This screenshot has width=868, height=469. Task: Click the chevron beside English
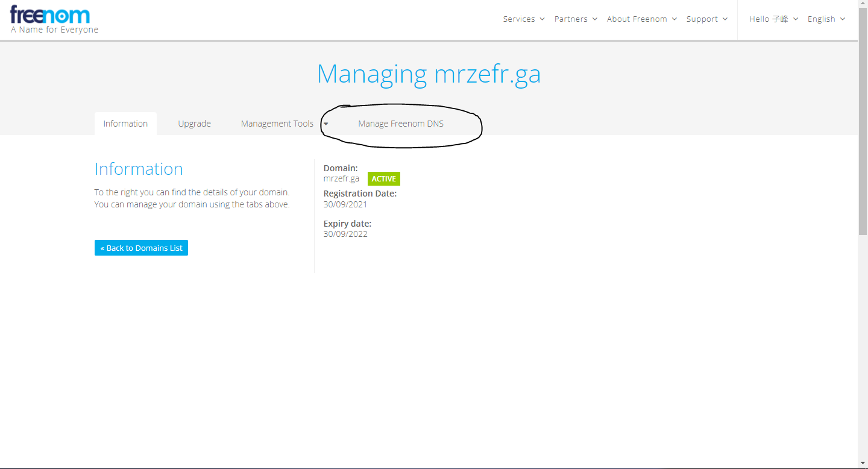(x=843, y=19)
